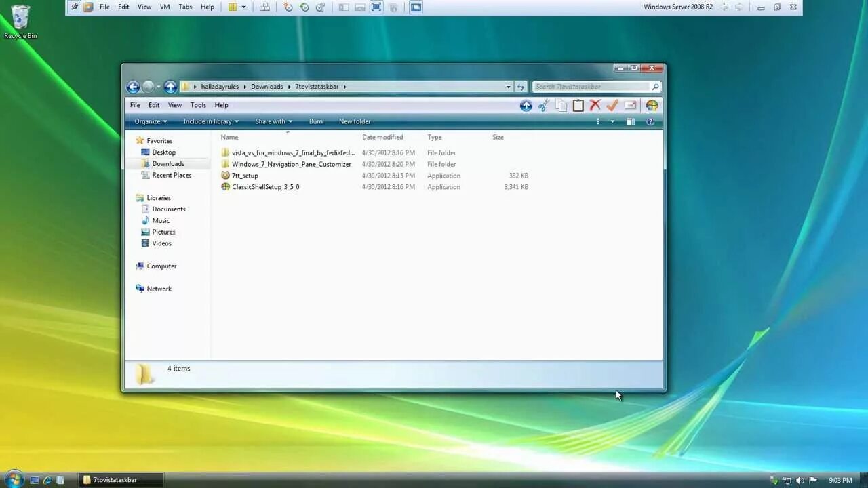Select the ClassicShellSetup_3_5_0 file
This screenshot has width=868, height=488.
(265, 186)
